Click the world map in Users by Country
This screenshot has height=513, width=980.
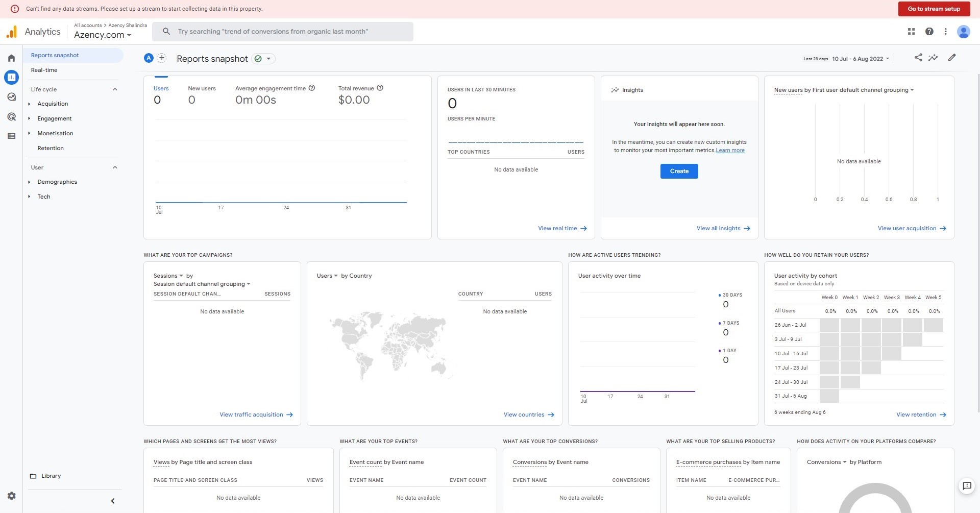pyautogui.click(x=391, y=346)
